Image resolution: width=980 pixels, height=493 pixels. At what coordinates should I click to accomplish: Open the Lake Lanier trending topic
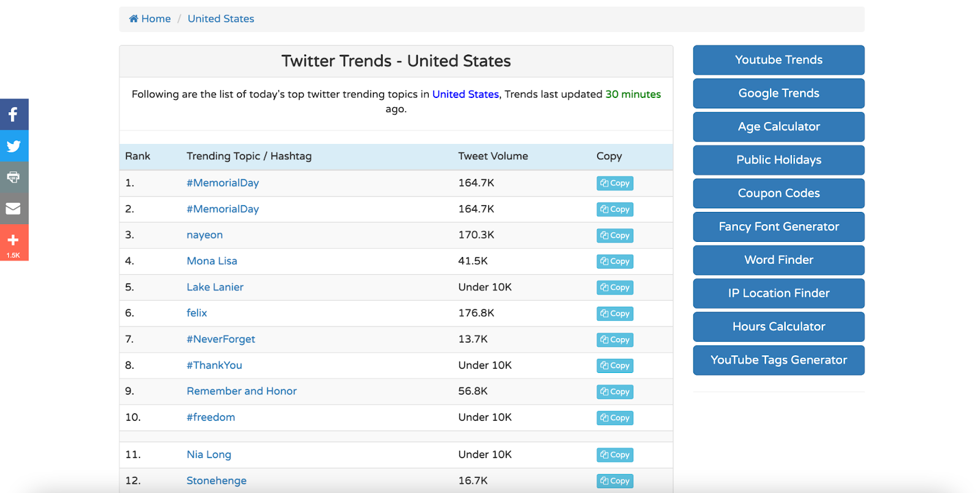pyautogui.click(x=215, y=287)
